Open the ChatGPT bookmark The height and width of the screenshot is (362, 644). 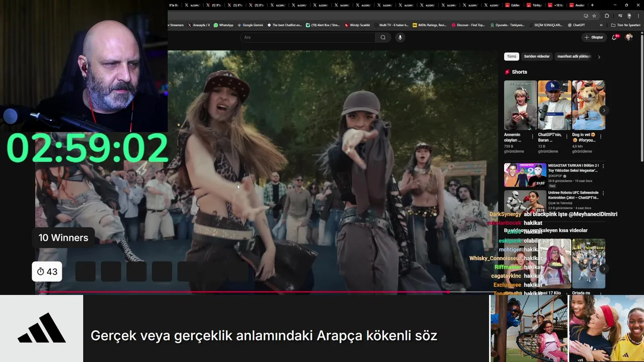coord(577,25)
